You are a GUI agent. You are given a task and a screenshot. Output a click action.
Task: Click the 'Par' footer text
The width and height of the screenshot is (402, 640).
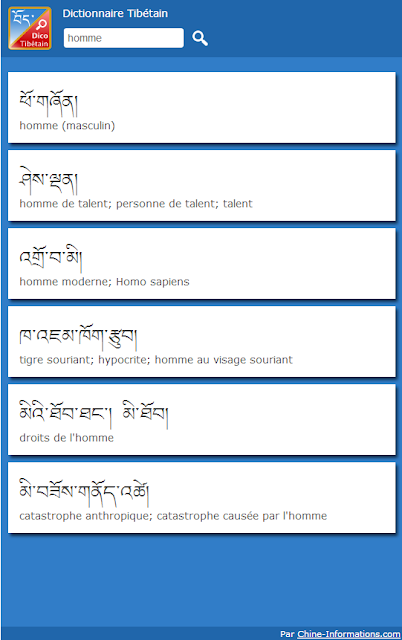[x=287, y=634]
